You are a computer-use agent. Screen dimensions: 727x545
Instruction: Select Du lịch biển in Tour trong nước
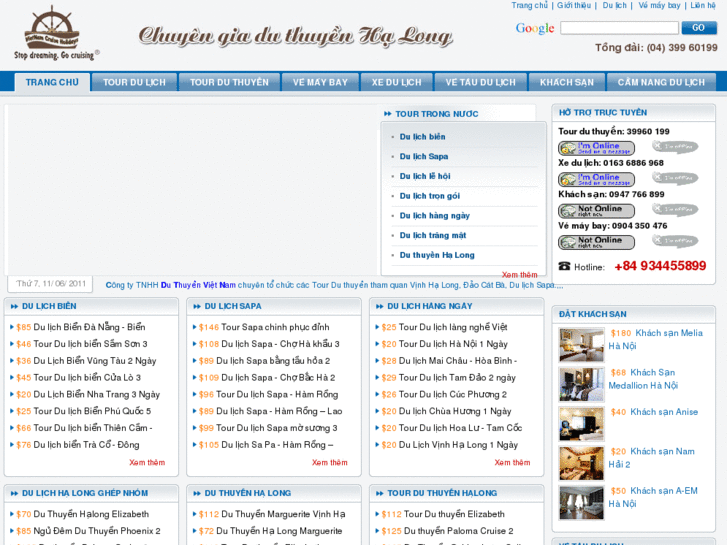422,137
